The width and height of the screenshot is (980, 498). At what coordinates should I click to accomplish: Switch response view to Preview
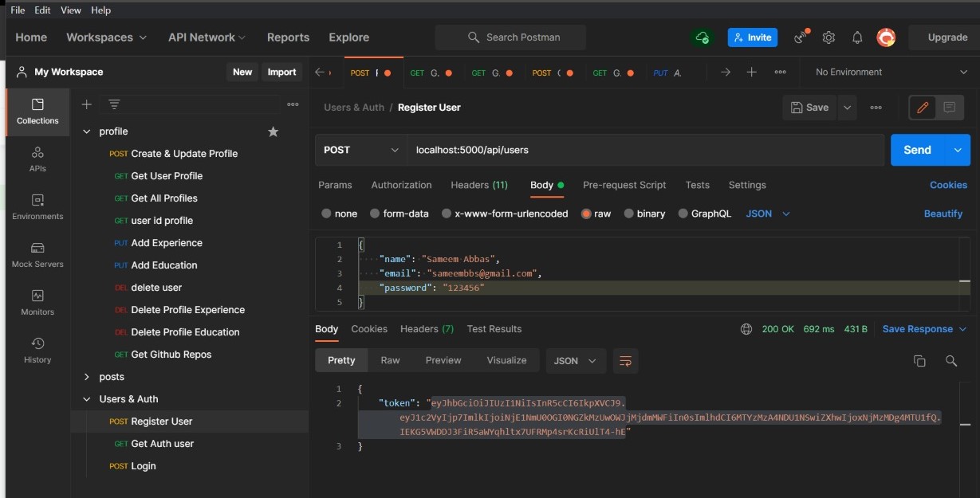coord(443,361)
